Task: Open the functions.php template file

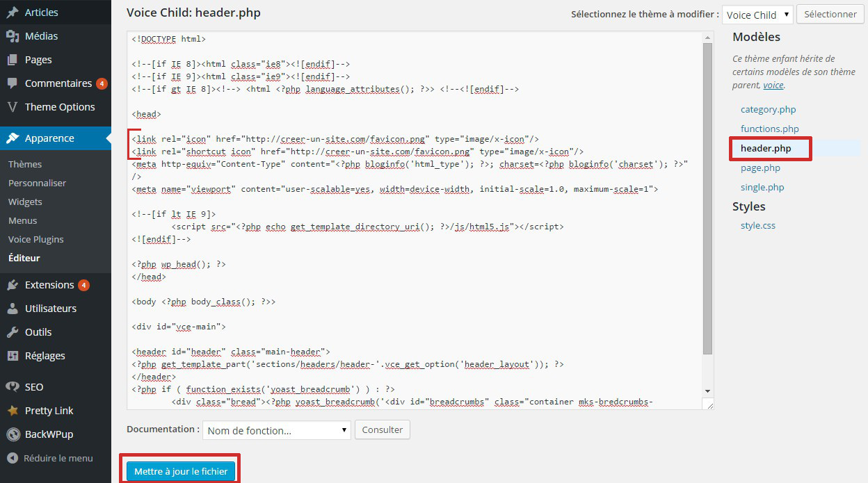Action: coord(770,129)
